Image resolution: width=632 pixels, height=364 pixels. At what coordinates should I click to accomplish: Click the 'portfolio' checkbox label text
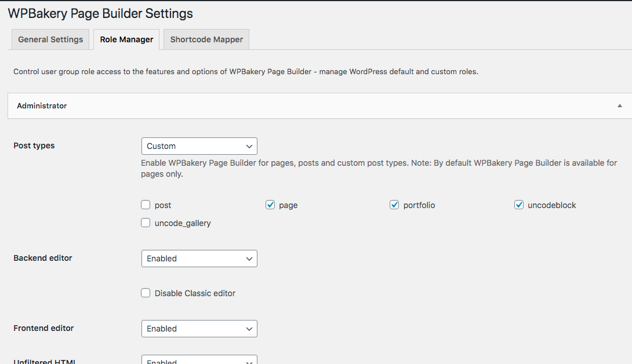click(419, 205)
